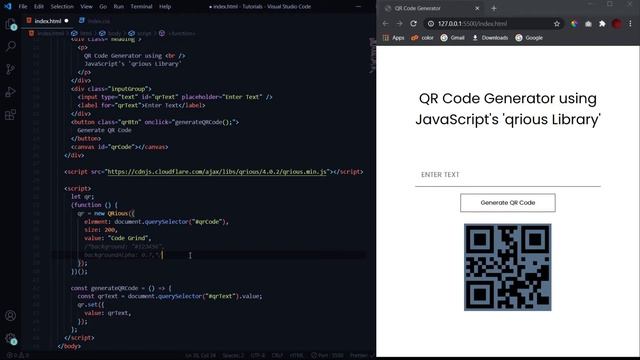This screenshot has width=640, height=360.
Task: Open the Go menu
Action: pos(103,7)
